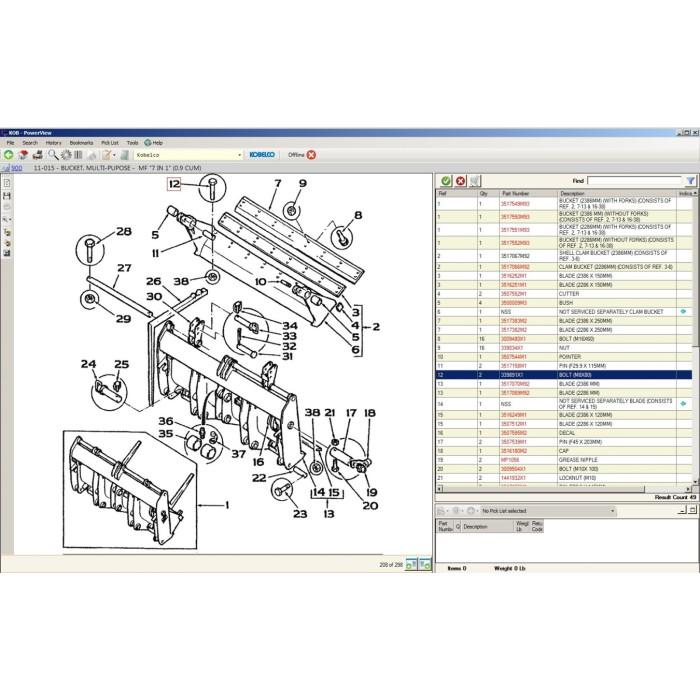Sort by the Part Number column header
Screen dimensions: 700x700
point(529,194)
